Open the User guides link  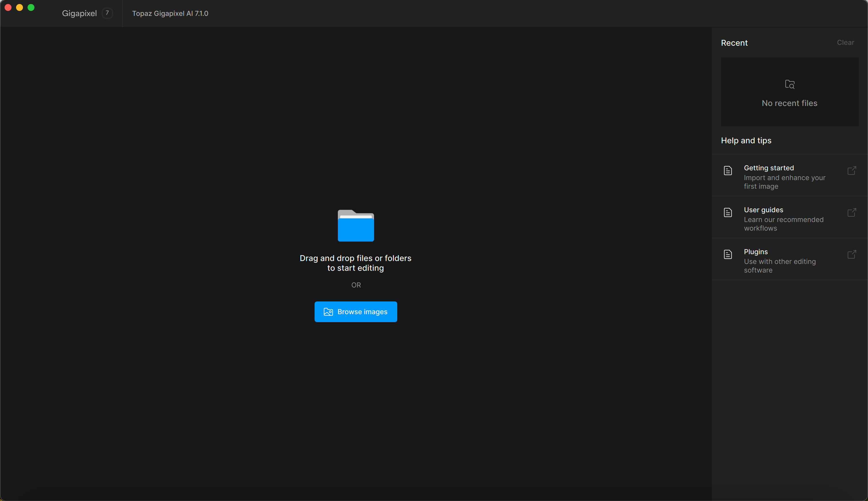790,217
